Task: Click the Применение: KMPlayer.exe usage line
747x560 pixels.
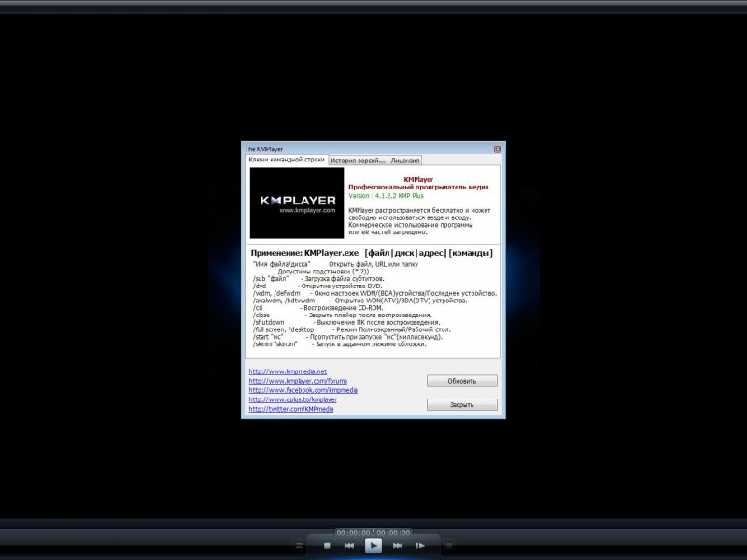Action: (372, 253)
